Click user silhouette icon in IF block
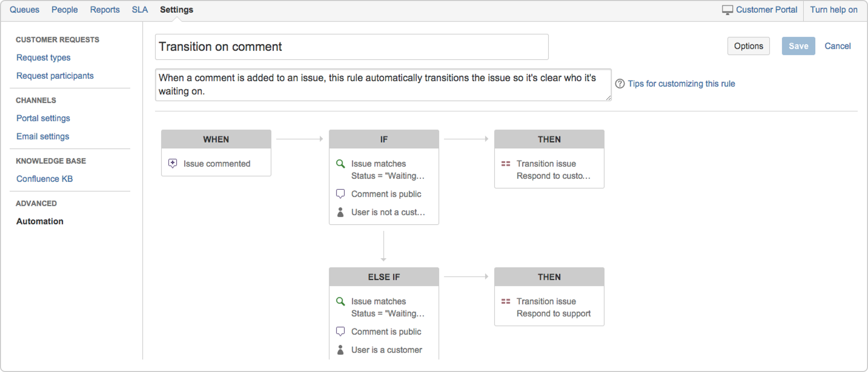This screenshot has height=372, width=868. pyautogui.click(x=340, y=212)
